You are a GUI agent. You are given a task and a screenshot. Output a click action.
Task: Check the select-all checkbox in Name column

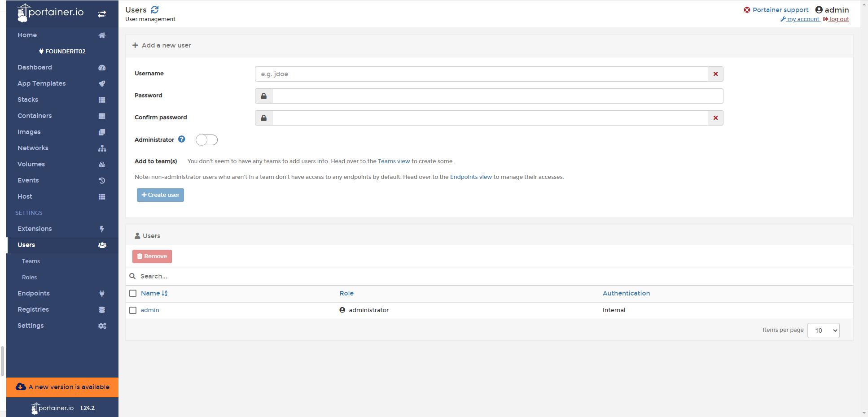pos(133,293)
